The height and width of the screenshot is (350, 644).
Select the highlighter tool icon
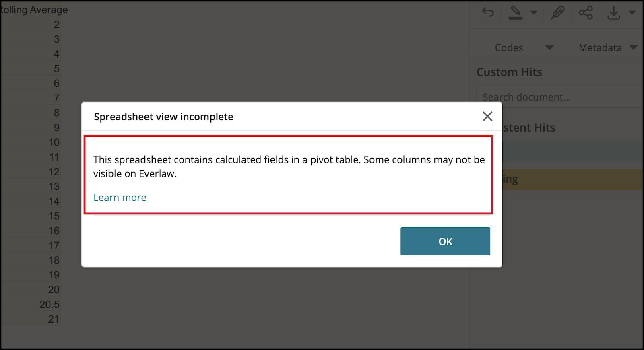(x=516, y=12)
